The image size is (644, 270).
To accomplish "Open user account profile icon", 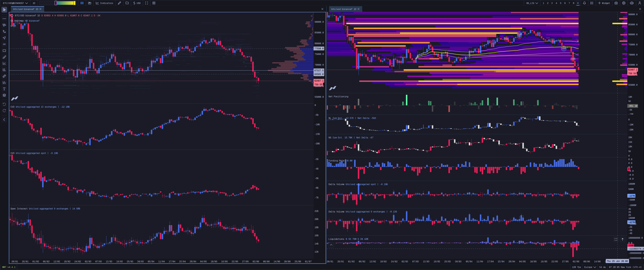I will click(x=640, y=3).
